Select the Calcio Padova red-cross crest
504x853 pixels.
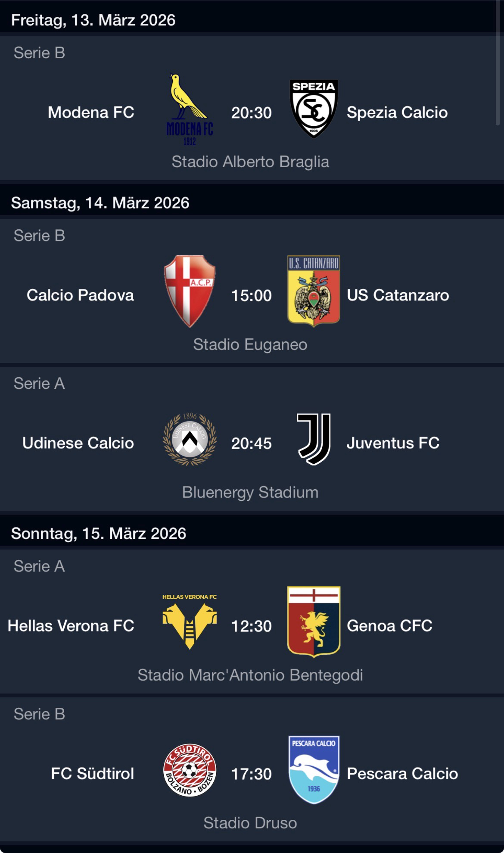[190, 291]
